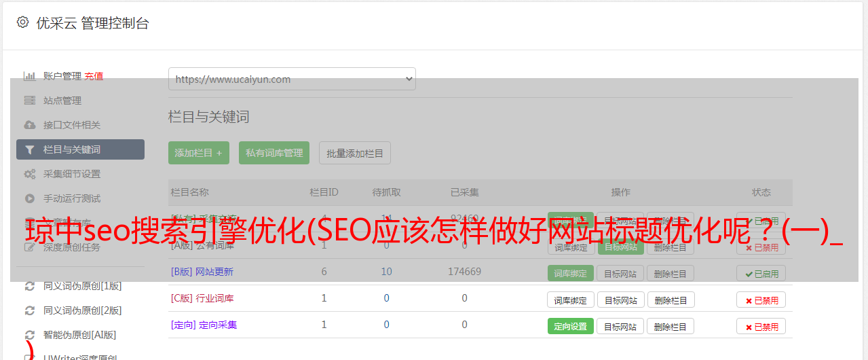Open 采集细节设置 in the sidebar
The image size is (868, 360).
coord(72,174)
